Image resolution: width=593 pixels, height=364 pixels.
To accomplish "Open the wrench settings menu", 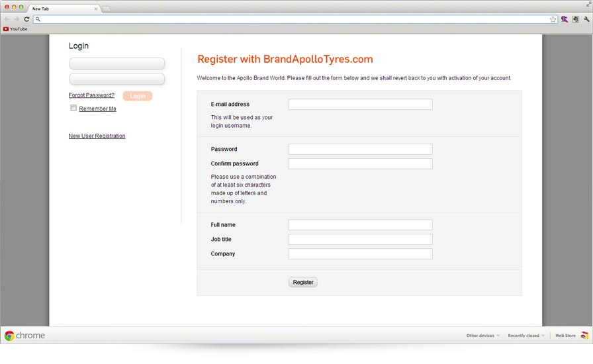I will (x=586, y=19).
